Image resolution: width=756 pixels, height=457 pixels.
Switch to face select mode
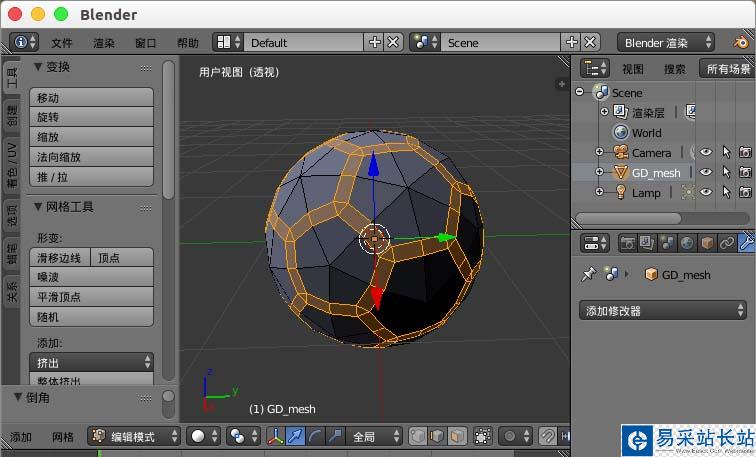tap(458, 436)
